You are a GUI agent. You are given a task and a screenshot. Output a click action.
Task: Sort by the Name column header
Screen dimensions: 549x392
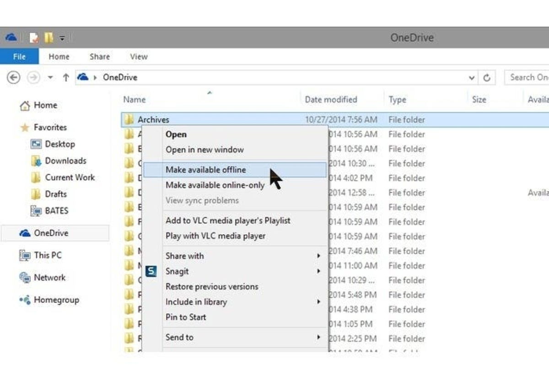(x=135, y=99)
